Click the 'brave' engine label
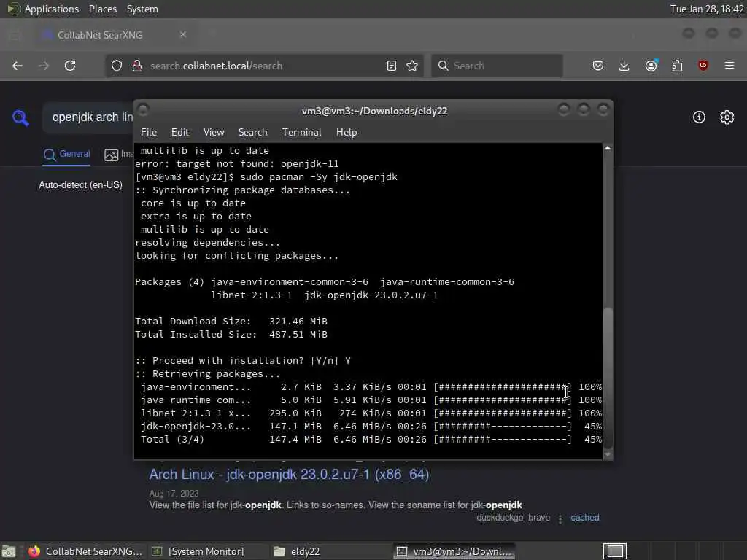The height and width of the screenshot is (560, 747). (x=539, y=518)
